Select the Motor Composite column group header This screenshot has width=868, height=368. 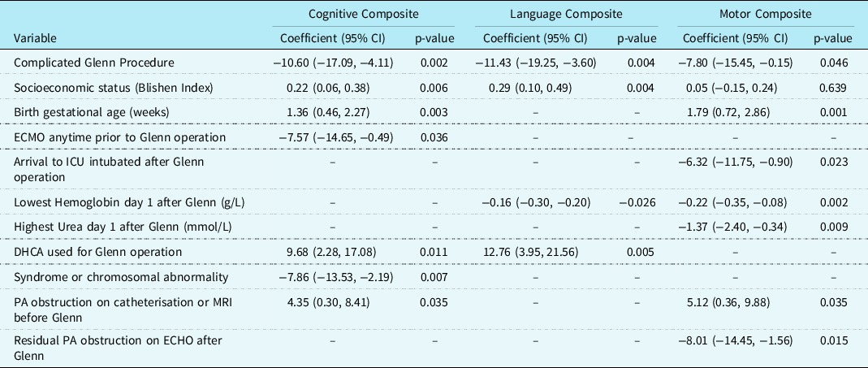767,15
